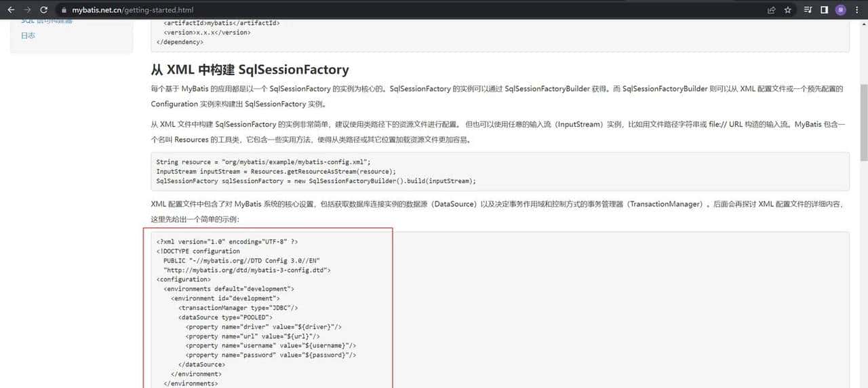
Task: Click the property name="username" line
Action: point(271,346)
